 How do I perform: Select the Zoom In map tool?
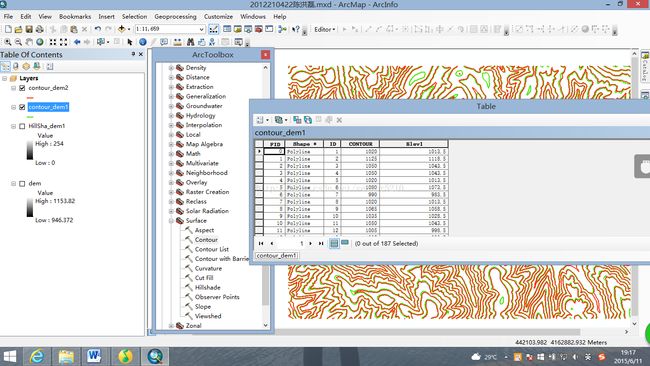pos(7,42)
